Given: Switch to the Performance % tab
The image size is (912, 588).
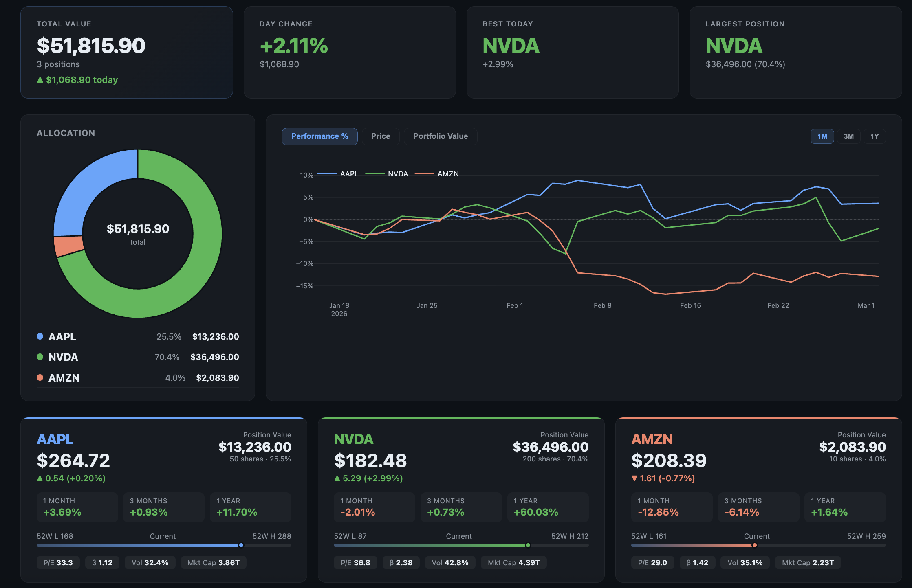Looking at the screenshot, I should click(319, 136).
